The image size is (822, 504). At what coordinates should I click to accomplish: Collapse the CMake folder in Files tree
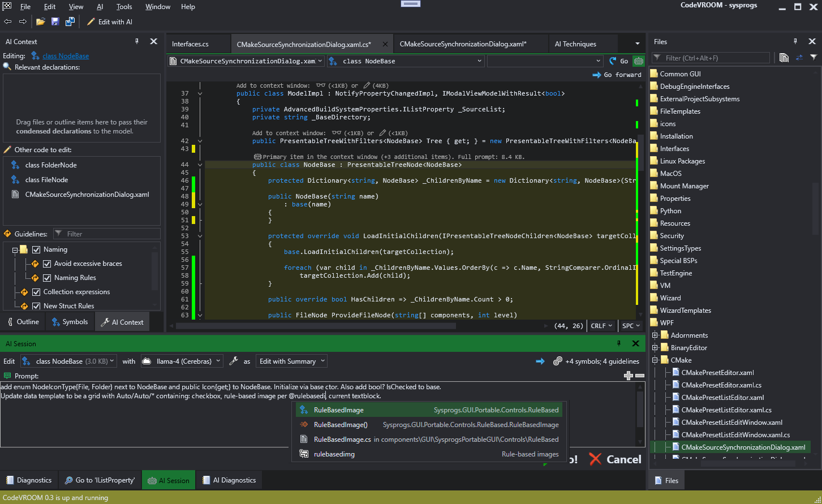655,360
